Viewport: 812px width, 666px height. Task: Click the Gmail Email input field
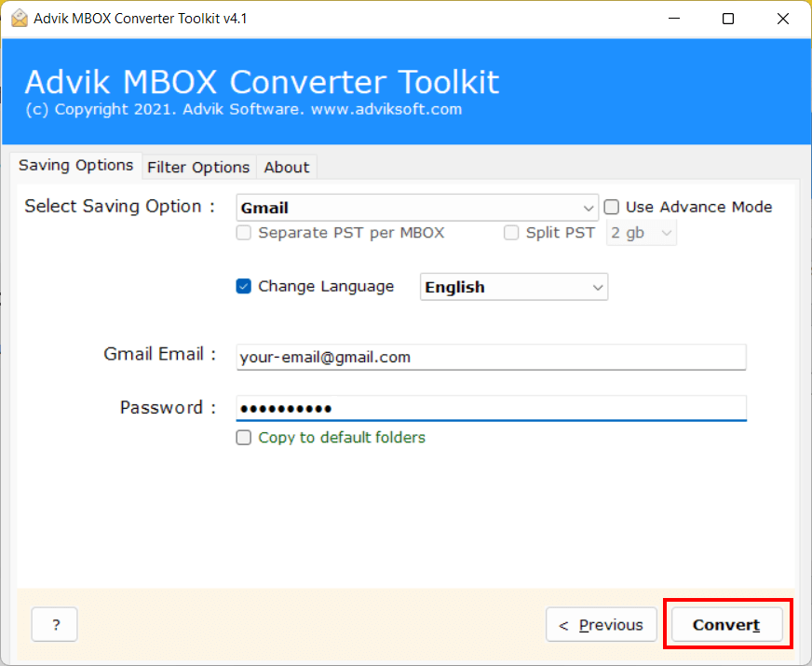click(x=491, y=357)
